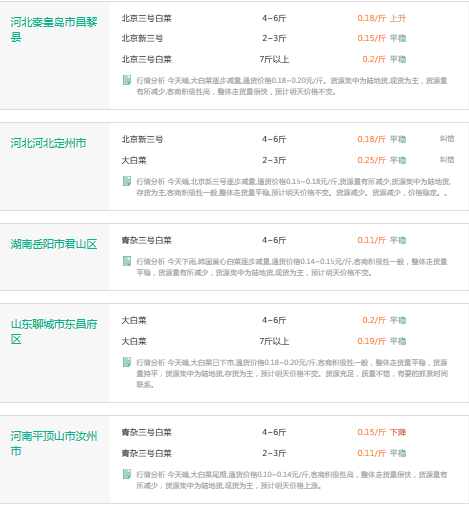Click the 0.15/斤 下降 price in 汝州市
Viewport: 469px width, 508px height.
(x=382, y=432)
